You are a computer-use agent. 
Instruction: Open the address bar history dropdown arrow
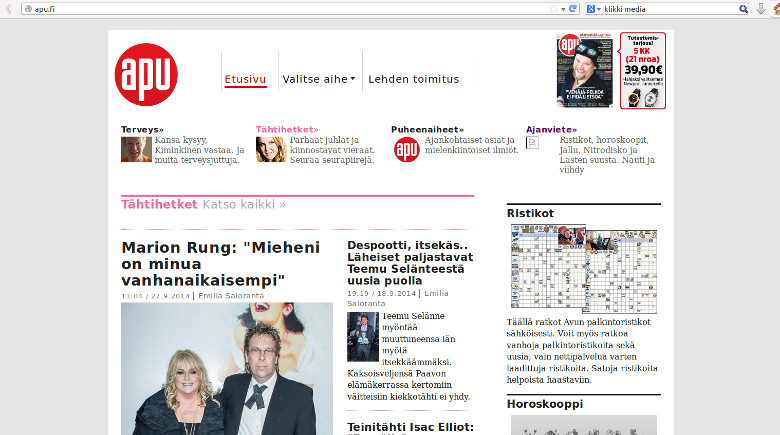pyautogui.click(x=563, y=9)
